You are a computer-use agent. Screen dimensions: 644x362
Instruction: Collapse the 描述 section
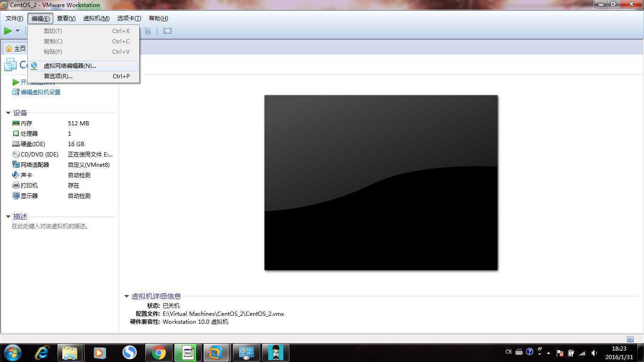[x=8, y=216]
